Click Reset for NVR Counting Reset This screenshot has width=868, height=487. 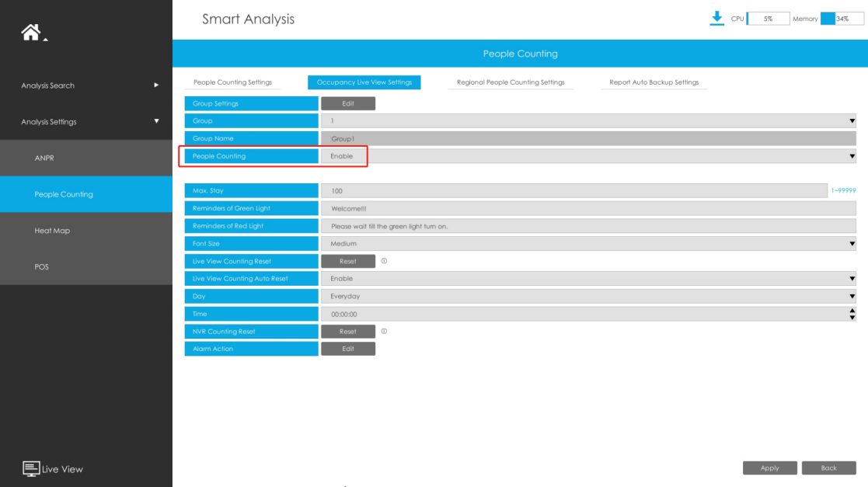point(348,332)
